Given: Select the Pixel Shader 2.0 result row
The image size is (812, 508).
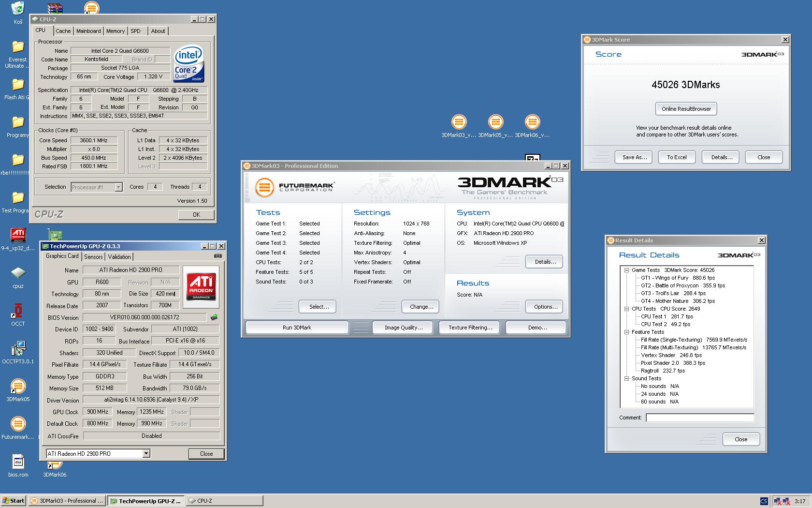Looking at the screenshot, I should click(673, 363).
